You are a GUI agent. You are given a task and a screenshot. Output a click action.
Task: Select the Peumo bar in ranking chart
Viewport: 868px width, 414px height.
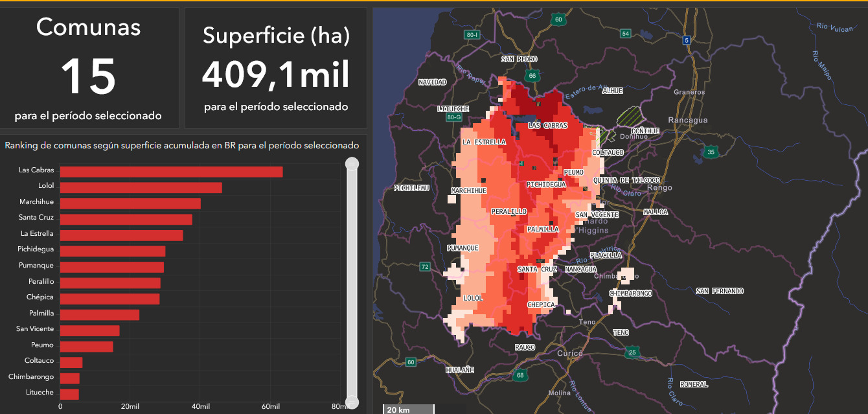pos(86,347)
